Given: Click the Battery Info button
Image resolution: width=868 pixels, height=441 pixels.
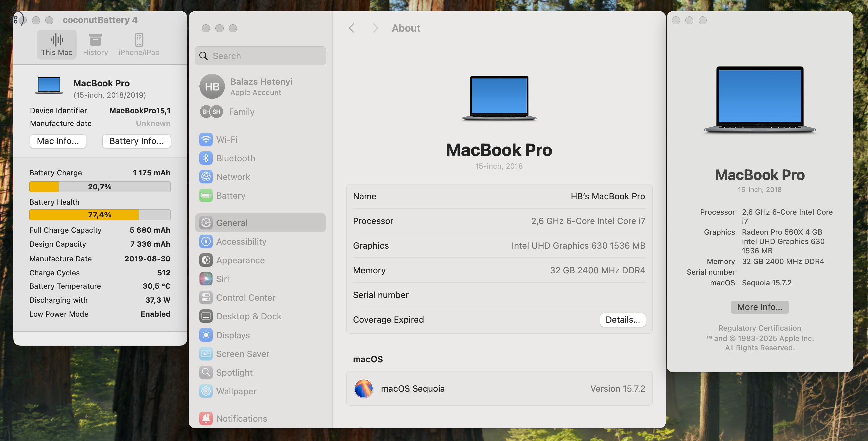Looking at the screenshot, I should (x=136, y=141).
